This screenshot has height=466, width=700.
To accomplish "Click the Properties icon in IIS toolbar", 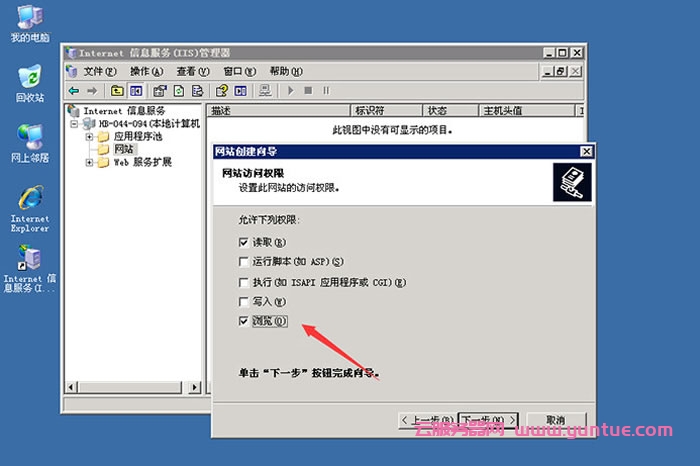I will tap(158, 91).
